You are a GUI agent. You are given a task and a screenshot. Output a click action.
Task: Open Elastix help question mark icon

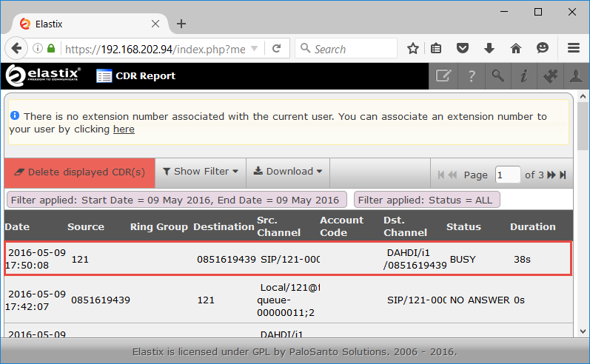[x=472, y=76]
